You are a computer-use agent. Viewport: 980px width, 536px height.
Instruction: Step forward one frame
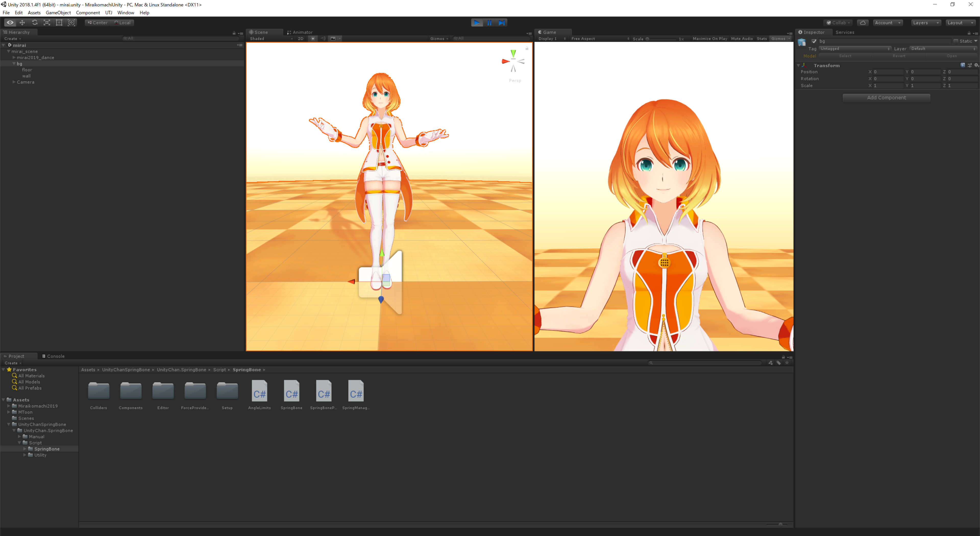(x=501, y=22)
